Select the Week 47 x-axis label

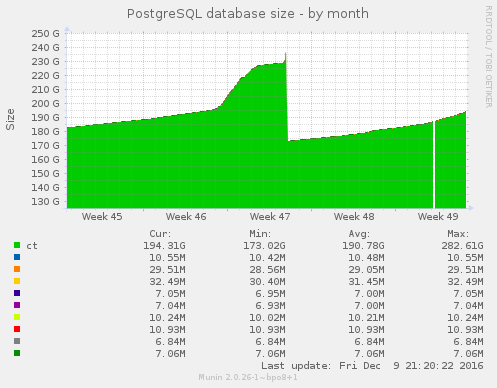point(270,217)
